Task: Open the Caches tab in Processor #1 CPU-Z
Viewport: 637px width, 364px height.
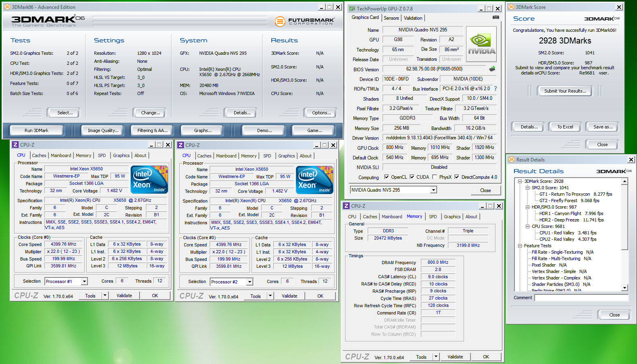Action: click(39, 155)
